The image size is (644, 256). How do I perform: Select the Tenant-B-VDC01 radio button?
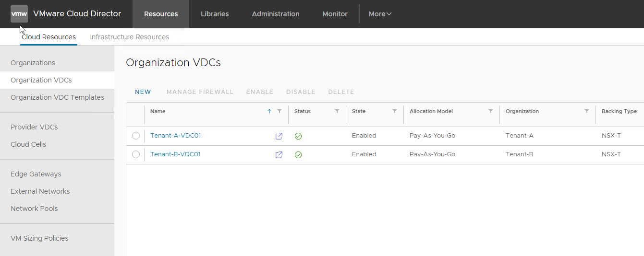pyautogui.click(x=136, y=154)
